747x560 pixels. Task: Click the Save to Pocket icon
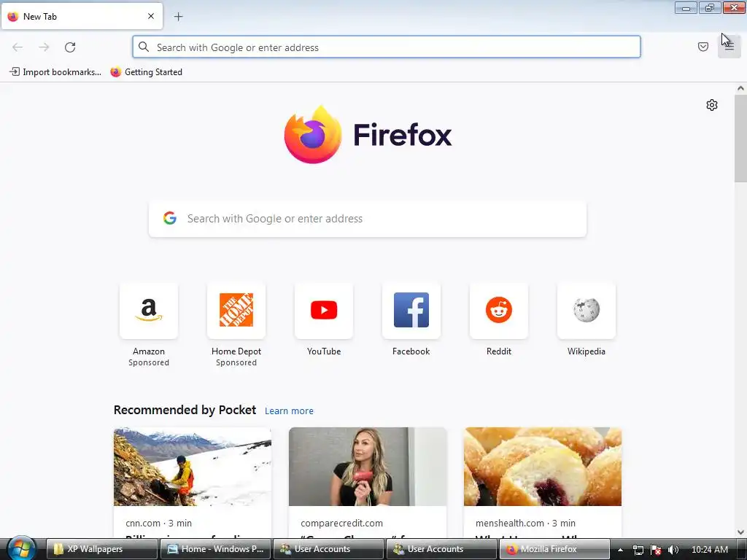703,47
